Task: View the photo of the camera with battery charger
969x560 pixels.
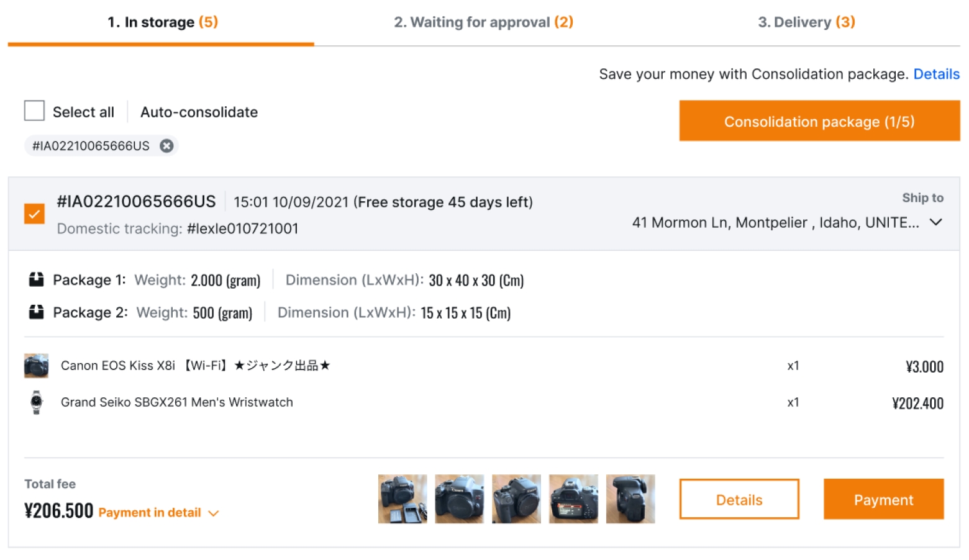Action: click(x=403, y=499)
